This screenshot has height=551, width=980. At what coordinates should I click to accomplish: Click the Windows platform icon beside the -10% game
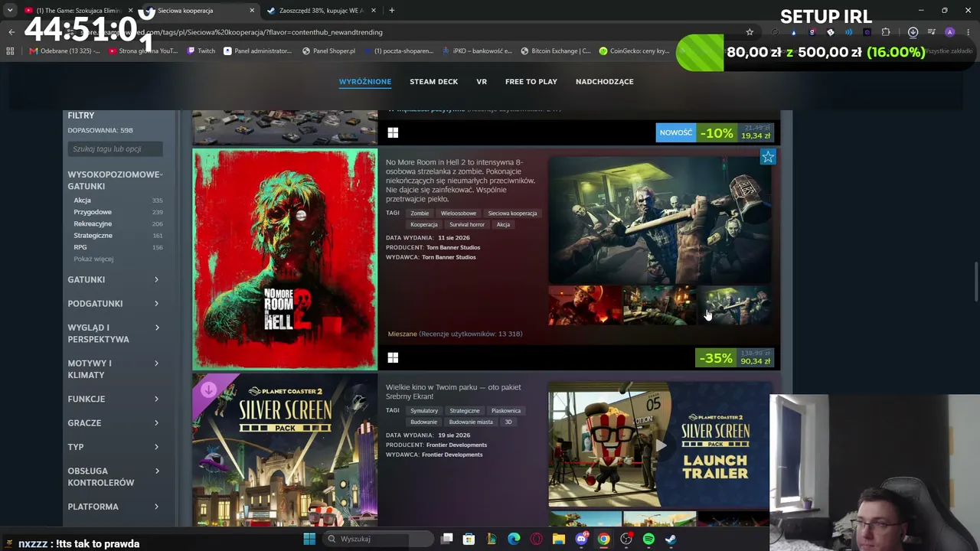point(393,132)
